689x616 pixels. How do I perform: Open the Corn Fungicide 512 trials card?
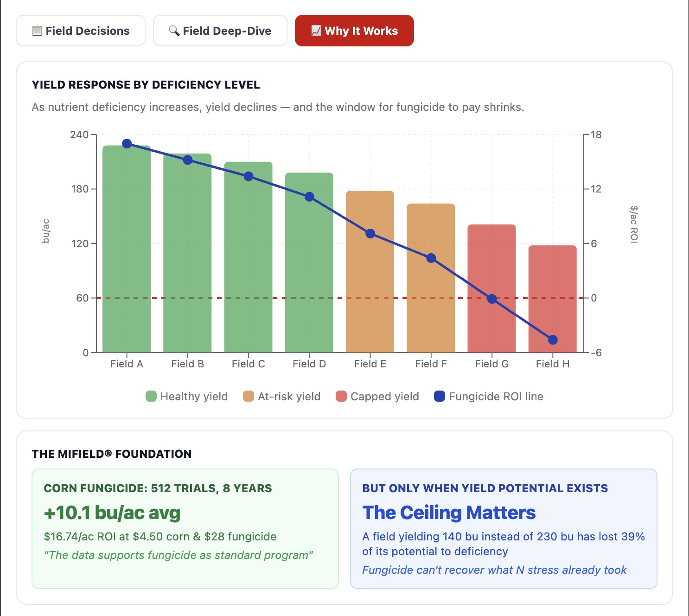coord(185,528)
